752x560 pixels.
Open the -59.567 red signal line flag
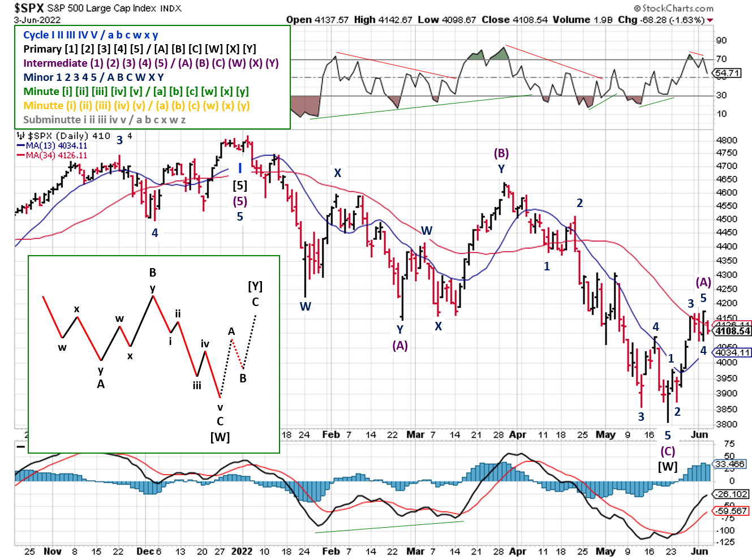730,511
